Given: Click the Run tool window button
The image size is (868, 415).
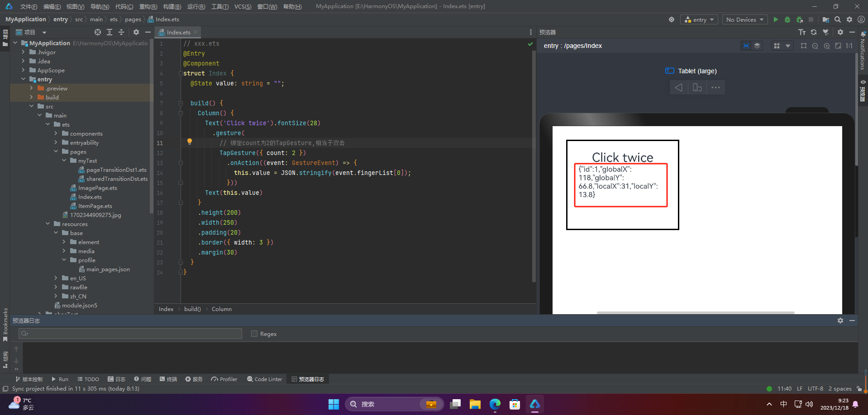Looking at the screenshot, I should [x=60, y=379].
